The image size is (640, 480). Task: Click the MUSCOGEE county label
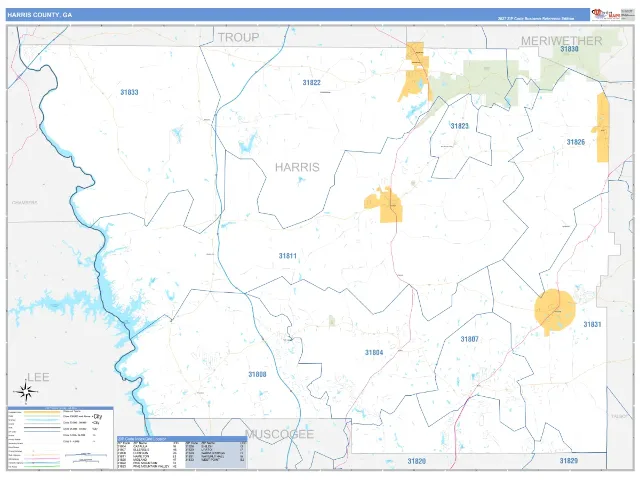280,434
